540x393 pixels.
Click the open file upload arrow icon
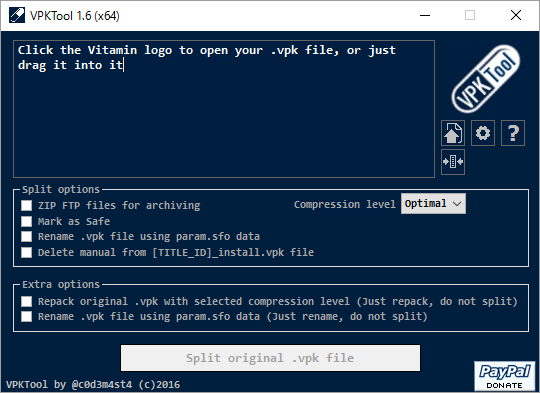[x=453, y=133]
